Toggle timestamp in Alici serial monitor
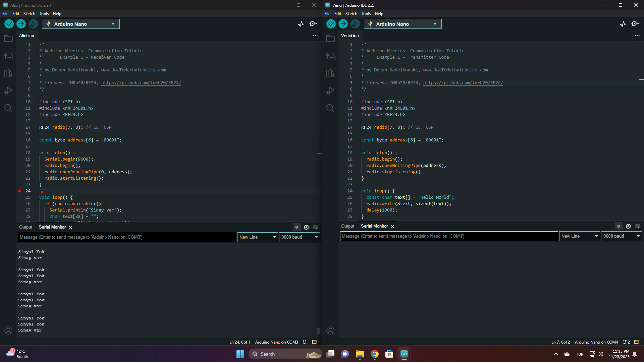Screen dimensions: 644x362 click(306, 227)
